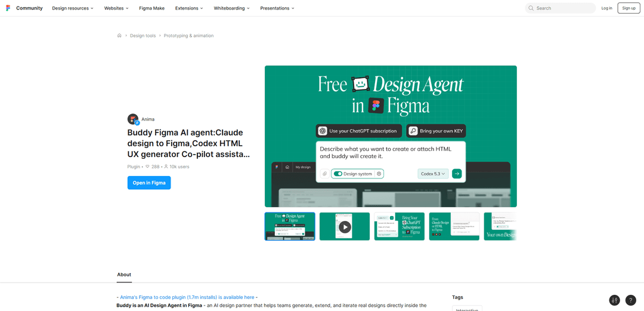
Task: Click the Search input field
Action: coord(560,8)
